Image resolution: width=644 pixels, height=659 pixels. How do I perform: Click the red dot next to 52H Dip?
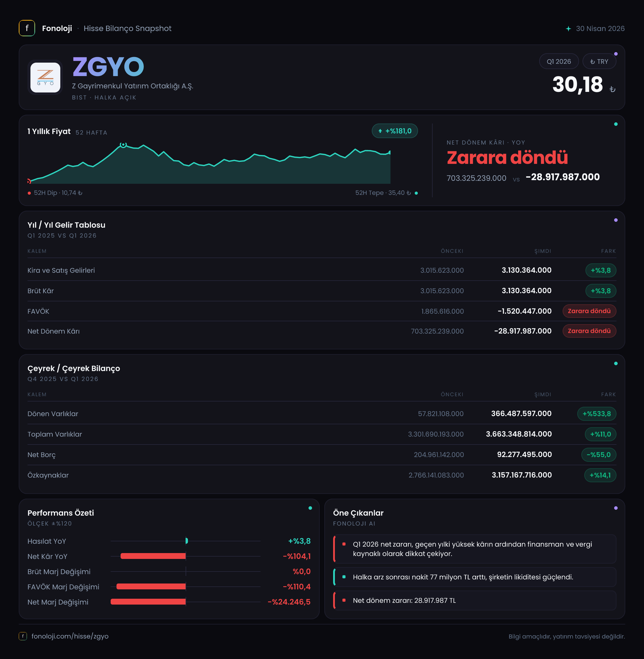point(30,193)
